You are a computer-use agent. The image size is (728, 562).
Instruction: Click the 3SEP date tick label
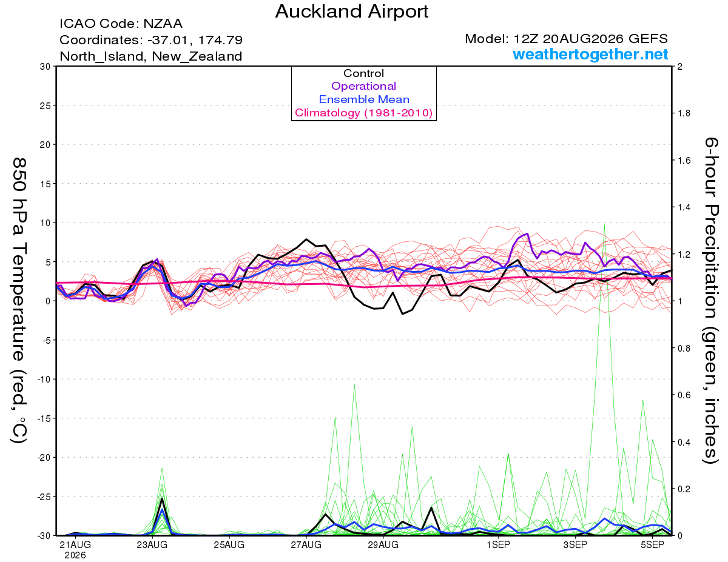coord(576,545)
